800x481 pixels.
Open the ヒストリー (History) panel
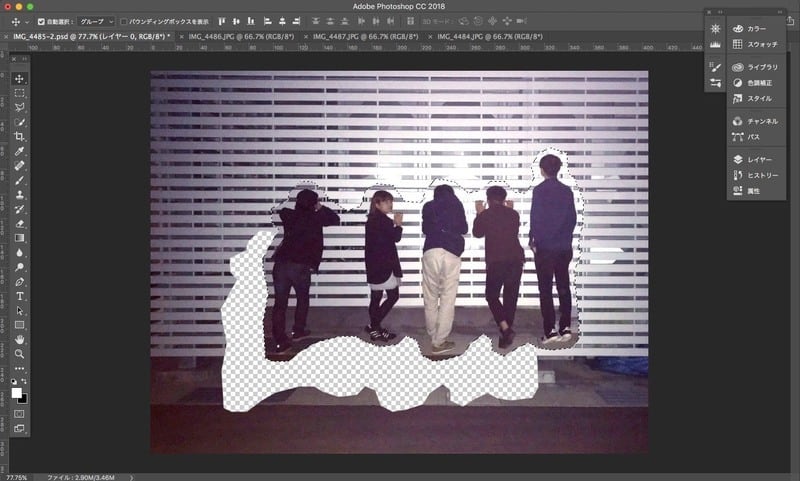tap(760, 175)
